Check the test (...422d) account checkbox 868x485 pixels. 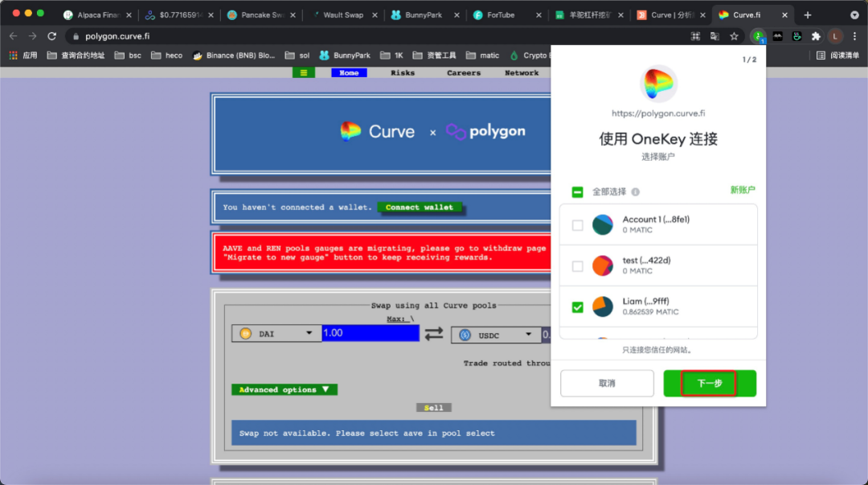click(x=577, y=265)
